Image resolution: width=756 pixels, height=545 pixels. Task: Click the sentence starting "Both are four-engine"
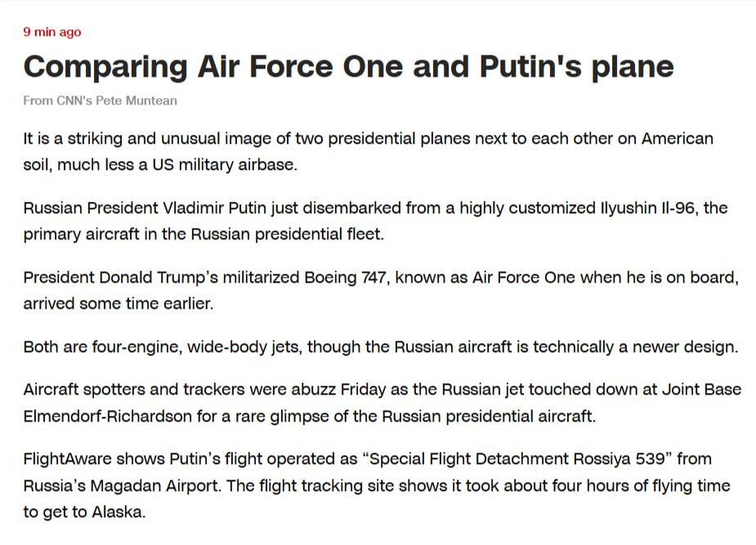[x=380, y=347]
